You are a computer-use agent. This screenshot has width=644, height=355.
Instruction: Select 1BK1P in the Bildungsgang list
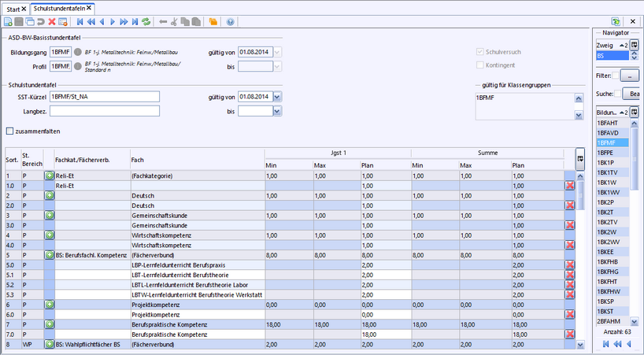(607, 162)
